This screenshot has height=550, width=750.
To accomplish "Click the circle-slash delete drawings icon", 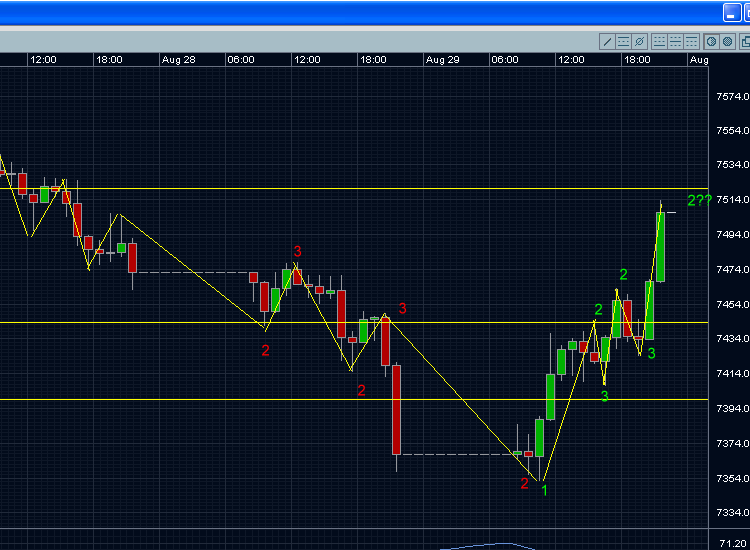I will (640, 42).
